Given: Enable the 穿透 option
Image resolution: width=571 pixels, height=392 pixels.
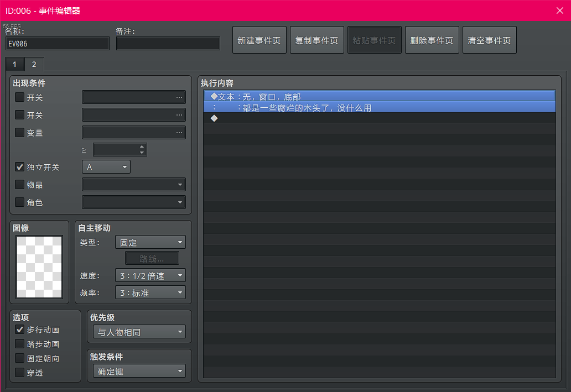Looking at the screenshot, I should pos(20,373).
